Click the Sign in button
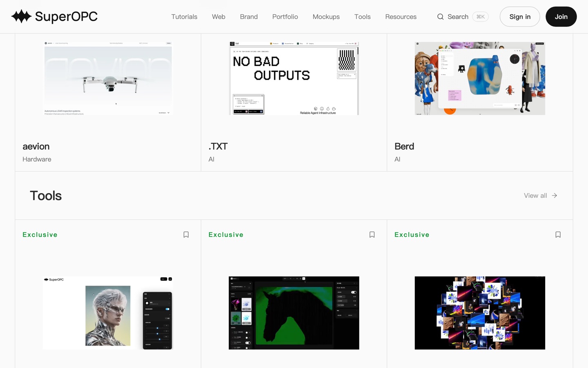This screenshot has height=368, width=588. tap(520, 17)
